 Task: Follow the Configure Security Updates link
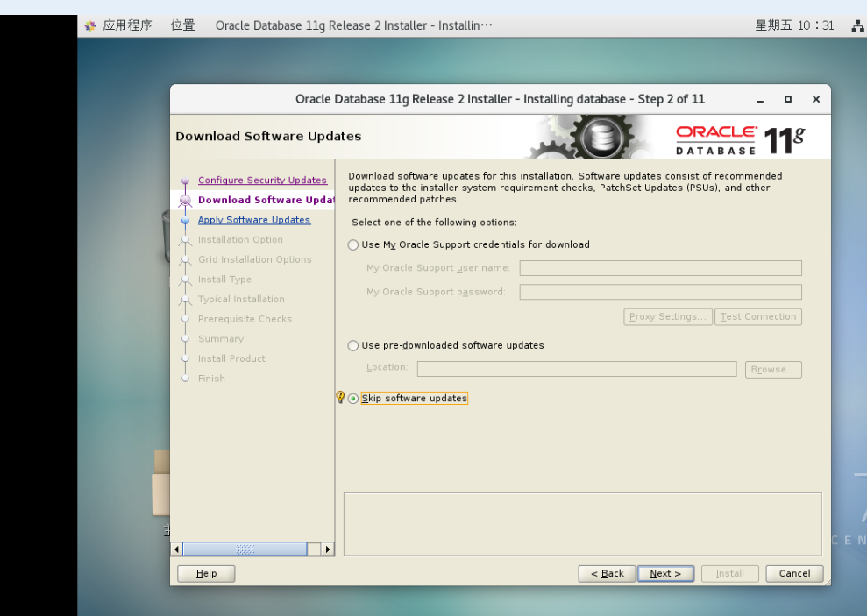pos(262,180)
